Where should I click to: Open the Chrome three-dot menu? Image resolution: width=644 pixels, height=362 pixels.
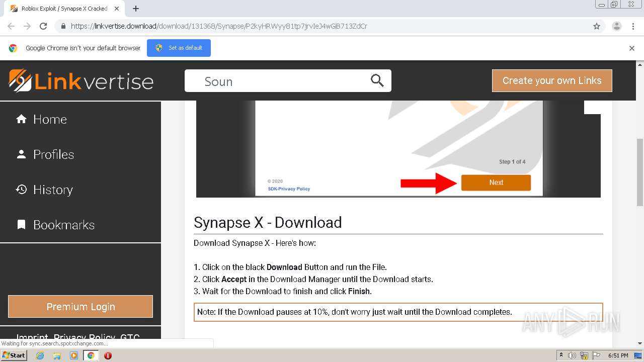[633, 26]
